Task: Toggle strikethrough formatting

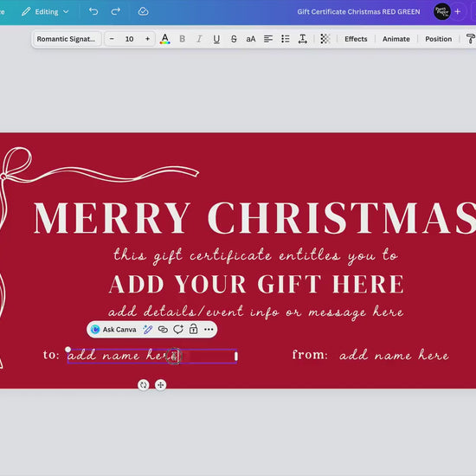Action: pyautogui.click(x=234, y=39)
